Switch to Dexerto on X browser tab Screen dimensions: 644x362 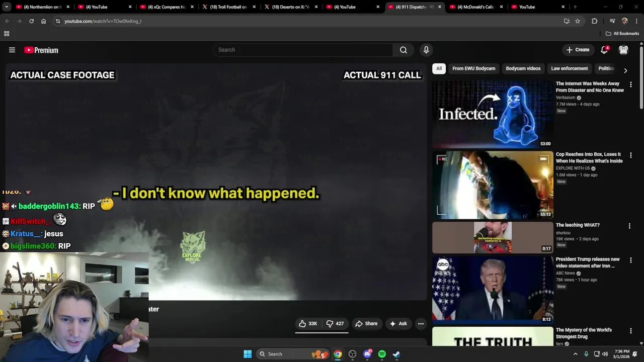coord(291,7)
